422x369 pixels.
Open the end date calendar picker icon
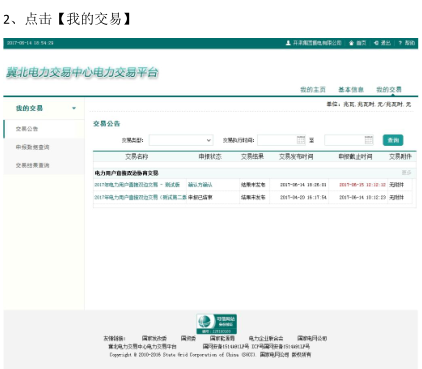click(368, 140)
